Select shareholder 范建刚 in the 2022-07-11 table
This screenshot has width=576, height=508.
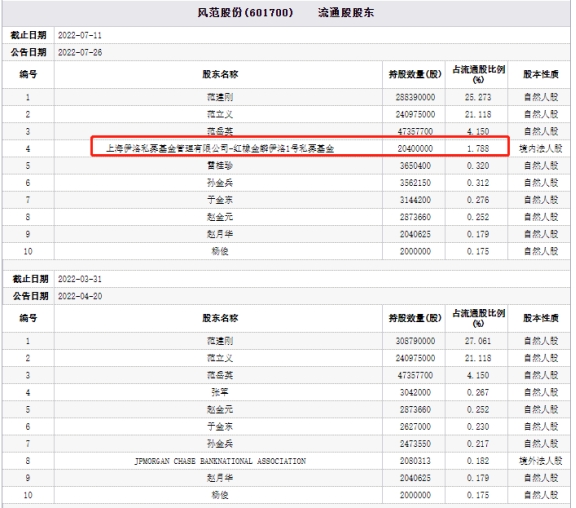point(220,97)
